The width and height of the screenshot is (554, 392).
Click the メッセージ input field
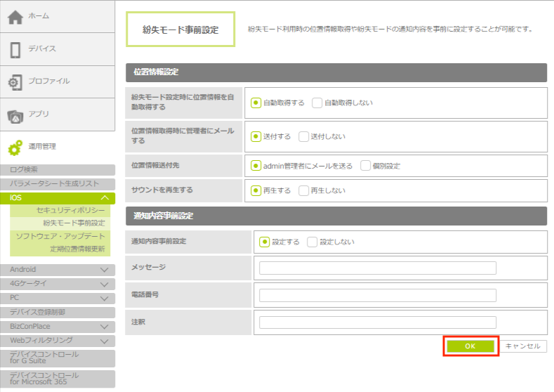pos(377,268)
